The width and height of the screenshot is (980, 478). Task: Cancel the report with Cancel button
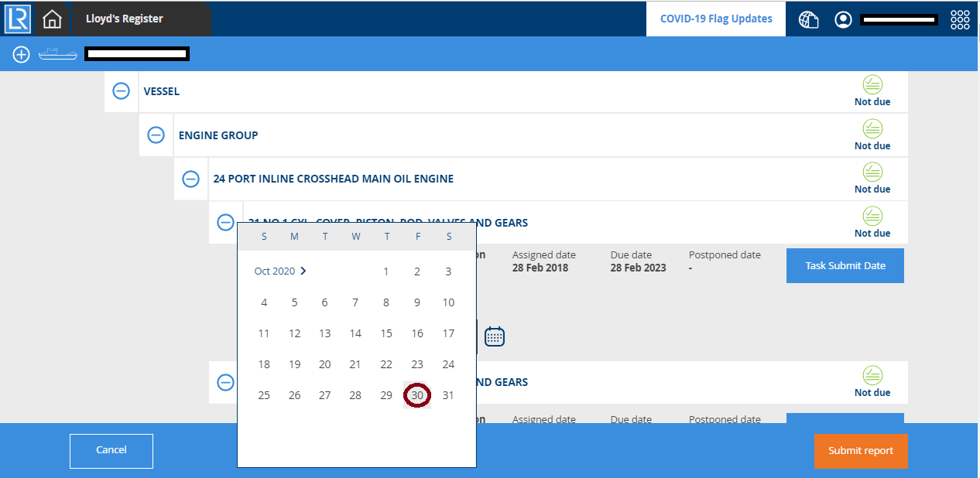(111, 451)
